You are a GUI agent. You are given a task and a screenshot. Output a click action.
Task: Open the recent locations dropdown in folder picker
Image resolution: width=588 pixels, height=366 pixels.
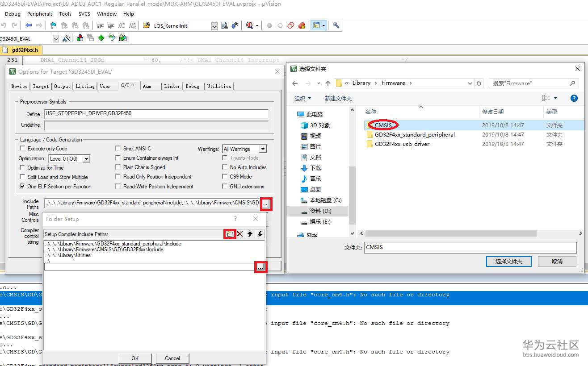click(319, 83)
